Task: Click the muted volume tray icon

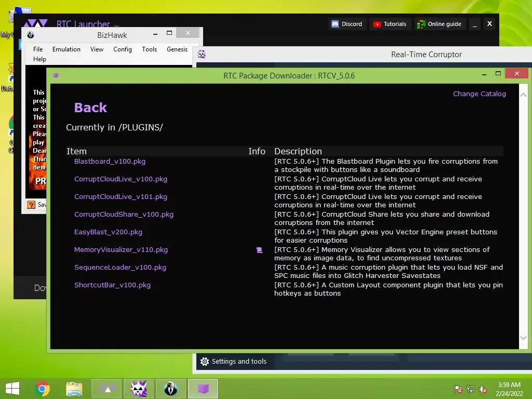Action: coord(483,389)
